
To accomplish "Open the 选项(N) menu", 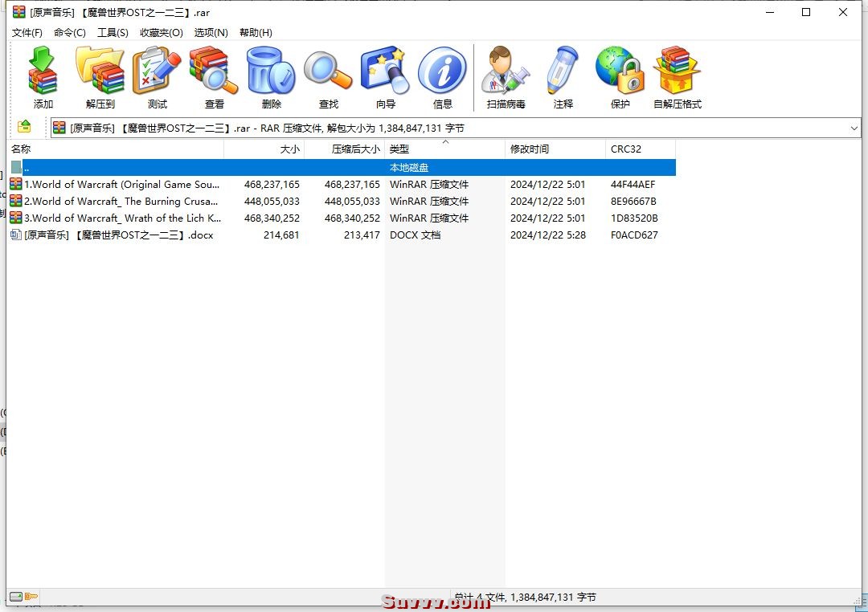I will tap(211, 33).
